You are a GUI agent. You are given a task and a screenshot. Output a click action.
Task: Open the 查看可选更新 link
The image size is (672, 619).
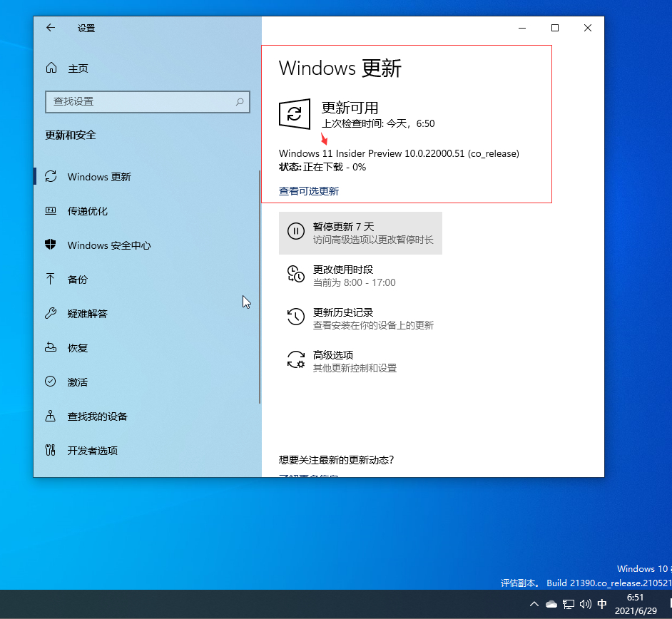pyautogui.click(x=309, y=191)
